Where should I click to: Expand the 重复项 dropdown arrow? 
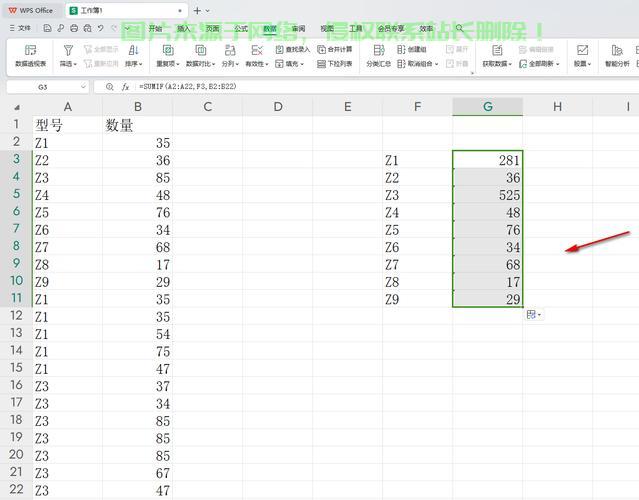coord(178,64)
